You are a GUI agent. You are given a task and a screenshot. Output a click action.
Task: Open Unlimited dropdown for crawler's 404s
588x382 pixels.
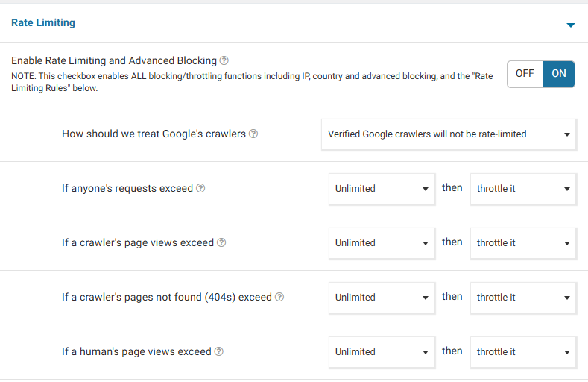point(382,298)
